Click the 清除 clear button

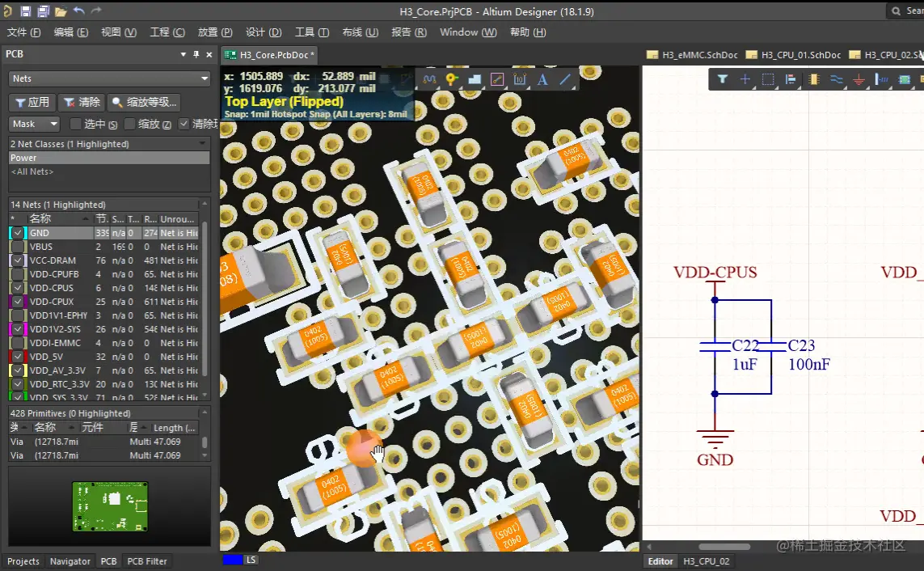(x=82, y=102)
